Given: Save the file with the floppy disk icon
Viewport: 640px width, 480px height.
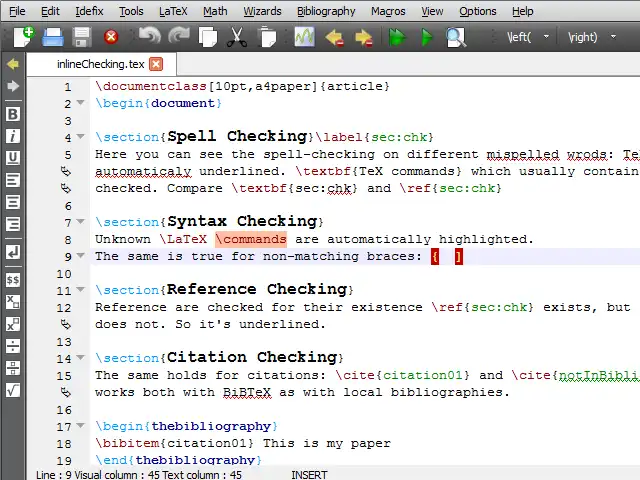Looking at the screenshot, I should tap(82, 37).
